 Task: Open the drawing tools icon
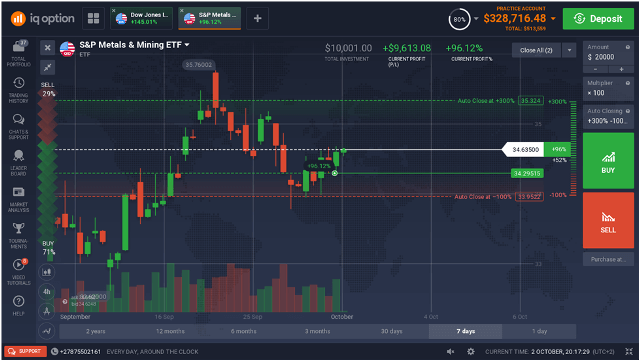click(x=47, y=311)
